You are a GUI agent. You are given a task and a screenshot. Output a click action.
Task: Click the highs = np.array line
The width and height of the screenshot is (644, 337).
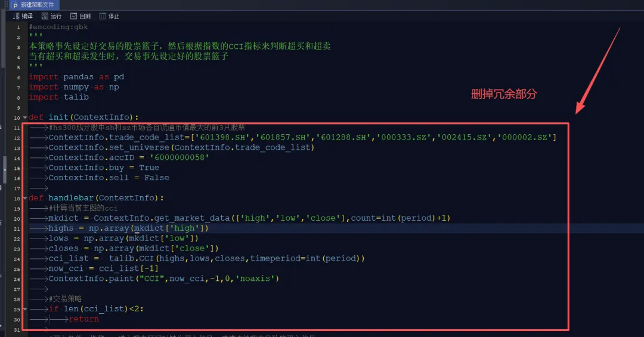pyautogui.click(x=129, y=228)
